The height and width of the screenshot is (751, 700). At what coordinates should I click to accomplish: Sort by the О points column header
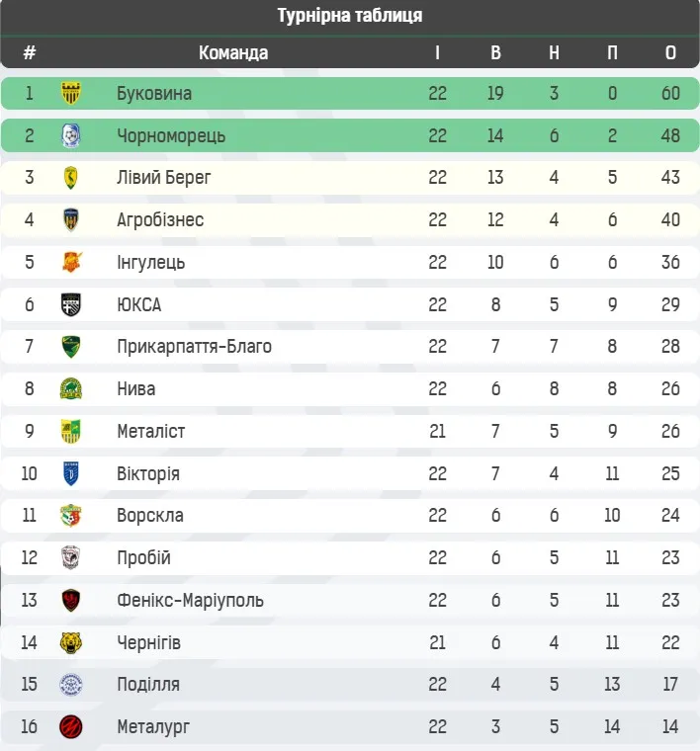click(x=671, y=53)
